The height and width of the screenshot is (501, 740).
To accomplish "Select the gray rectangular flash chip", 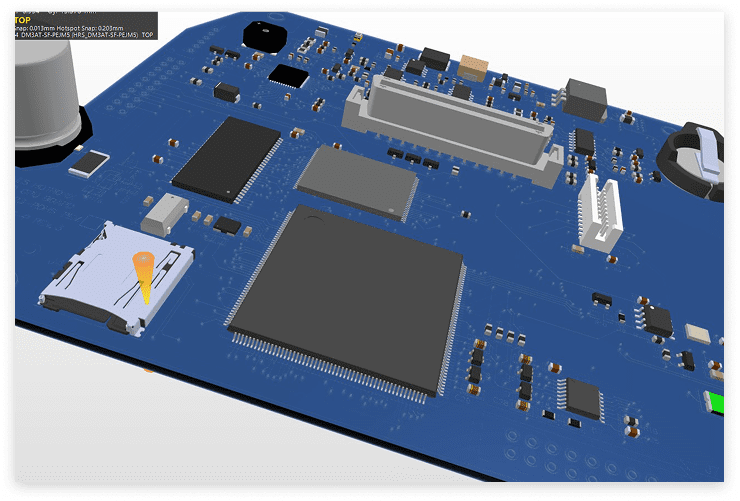I will [x=357, y=180].
